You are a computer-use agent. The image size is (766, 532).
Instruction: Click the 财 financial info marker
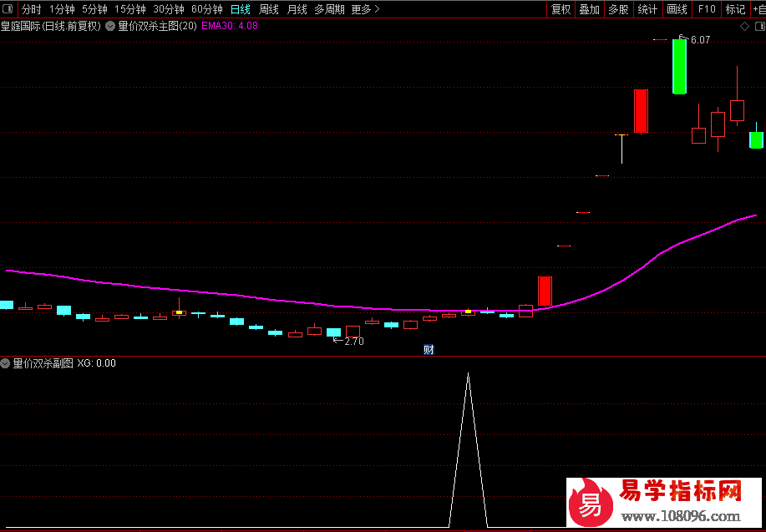[x=429, y=350]
